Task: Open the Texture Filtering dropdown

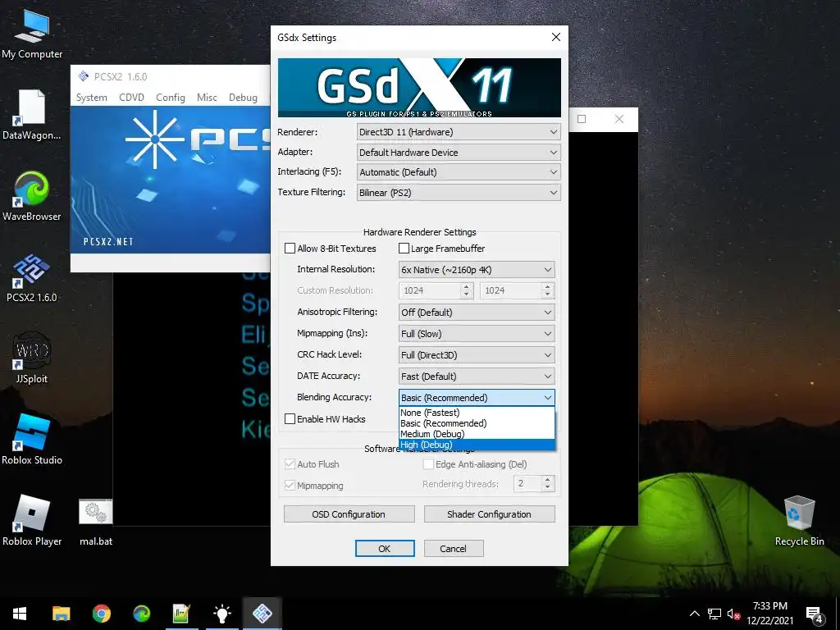Action: (x=459, y=192)
